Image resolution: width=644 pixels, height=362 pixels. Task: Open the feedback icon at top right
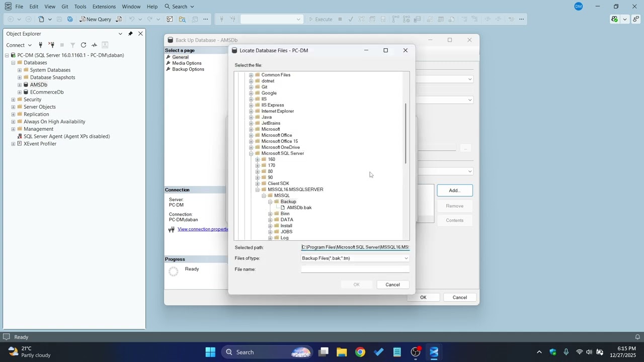pos(636,19)
